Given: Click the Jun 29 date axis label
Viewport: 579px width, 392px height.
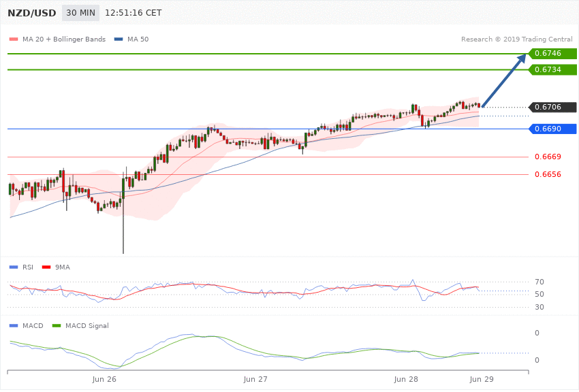Looking at the screenshot, I should click(482, 380).
